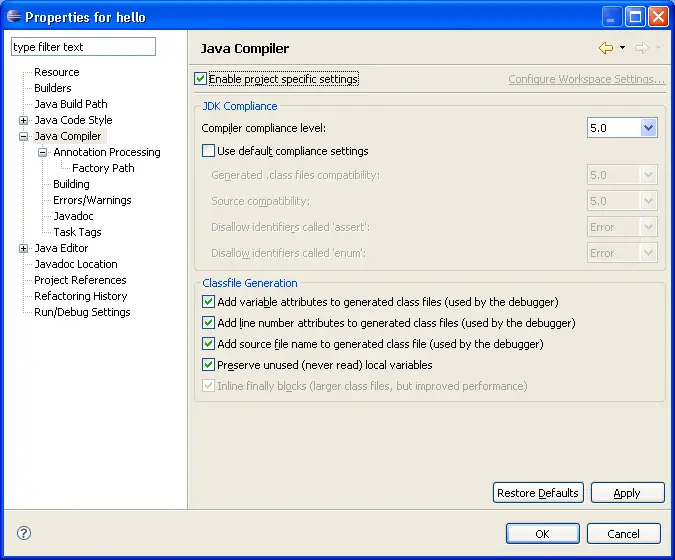Screen dimensions: 675x560
Task: Open Compiler compliance level dropdown
Action: (x=648, y=128)
